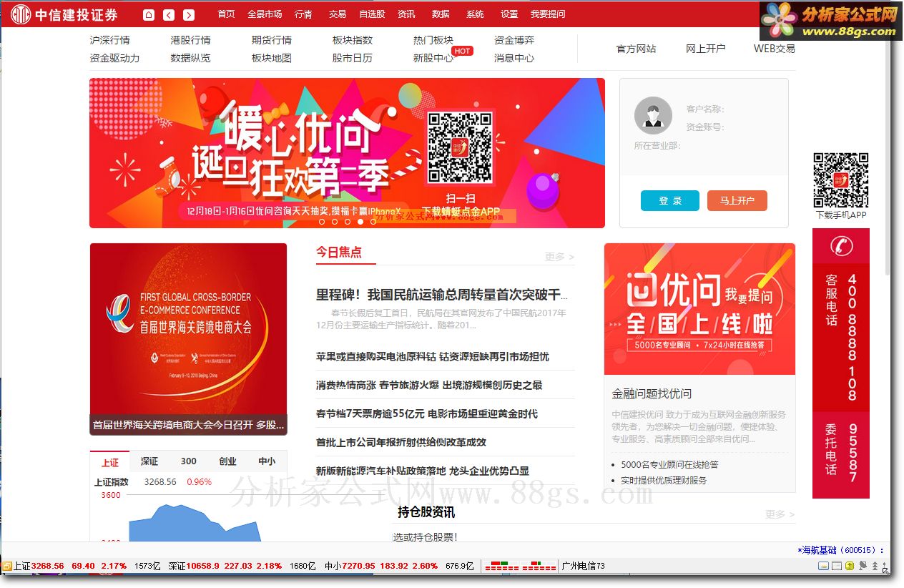The image size is (904, 588).
Task: Switch to the 创业 index tab
Action: point(227,461)
